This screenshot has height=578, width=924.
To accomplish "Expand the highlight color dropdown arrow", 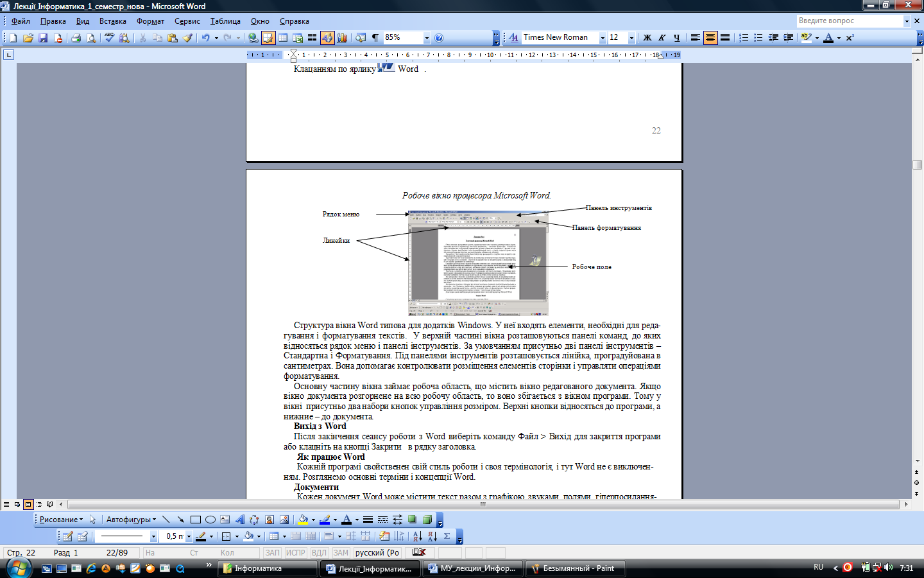I will tap(817, 38).
